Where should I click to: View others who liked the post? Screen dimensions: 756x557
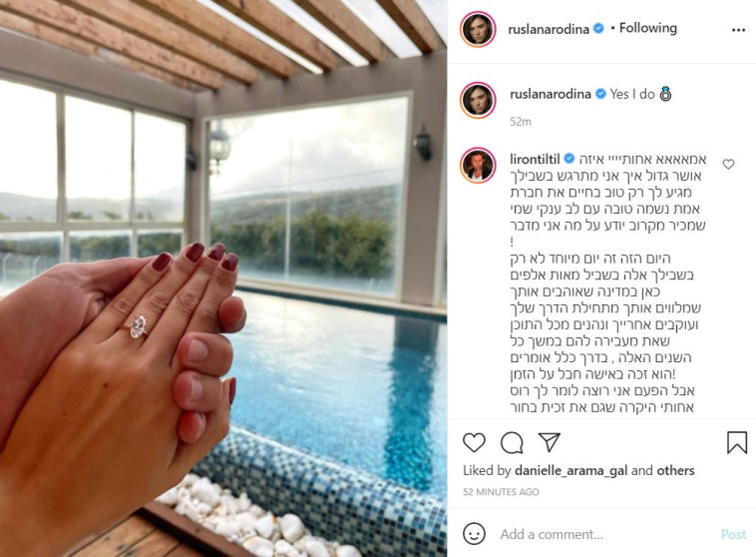(x=675, y=470)
